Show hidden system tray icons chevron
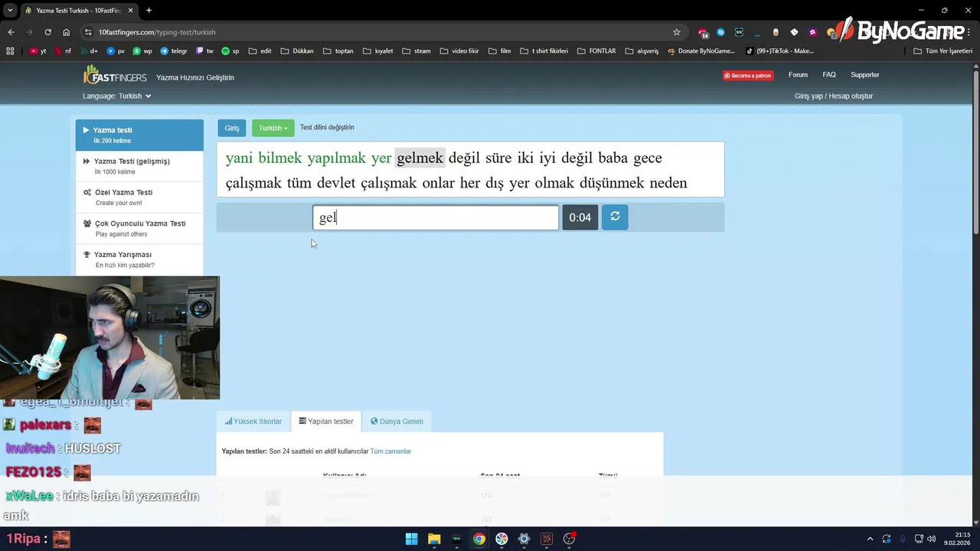The height and width of the screenshot is (551, 980). (869, 539)
